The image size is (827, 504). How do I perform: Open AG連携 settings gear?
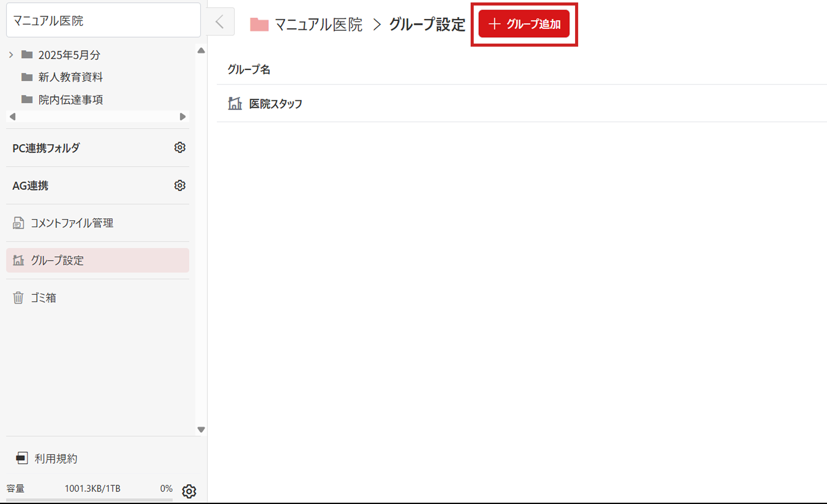point(180,185)
